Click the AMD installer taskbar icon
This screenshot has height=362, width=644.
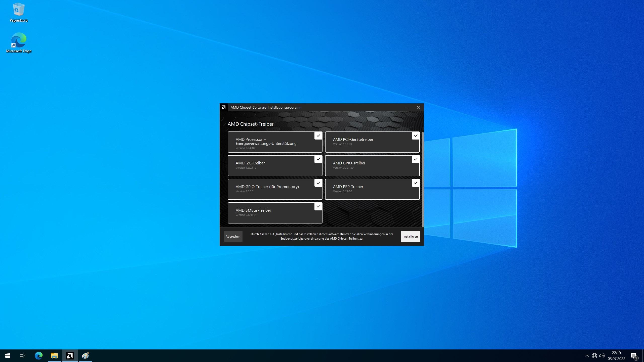click(70, 355)
